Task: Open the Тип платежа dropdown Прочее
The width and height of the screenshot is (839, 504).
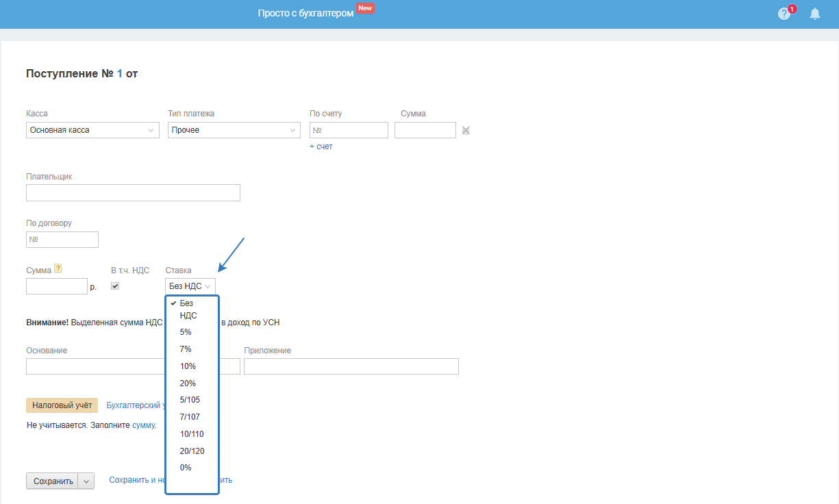Action: (x=234, y=130)
